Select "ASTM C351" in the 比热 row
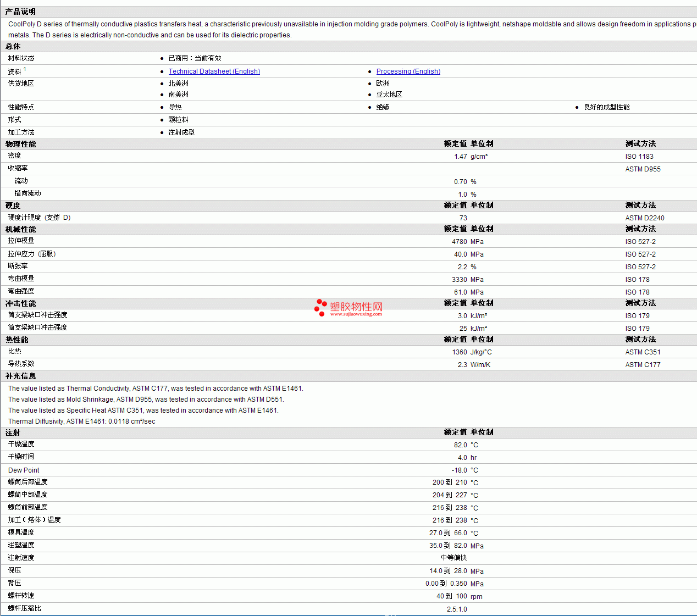The height and width of the screenshot is (616, 697). click(643, 352)
